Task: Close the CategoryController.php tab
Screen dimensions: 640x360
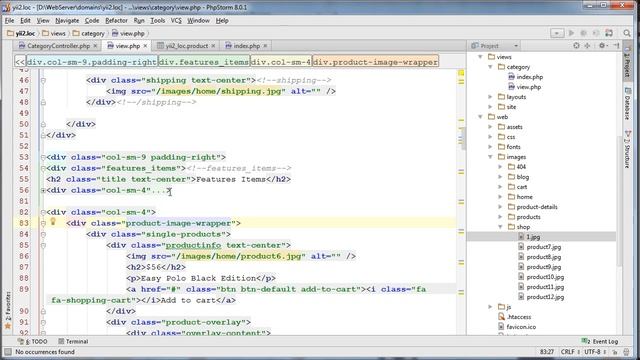Action: pyautogui.click(x=95, y=46)
